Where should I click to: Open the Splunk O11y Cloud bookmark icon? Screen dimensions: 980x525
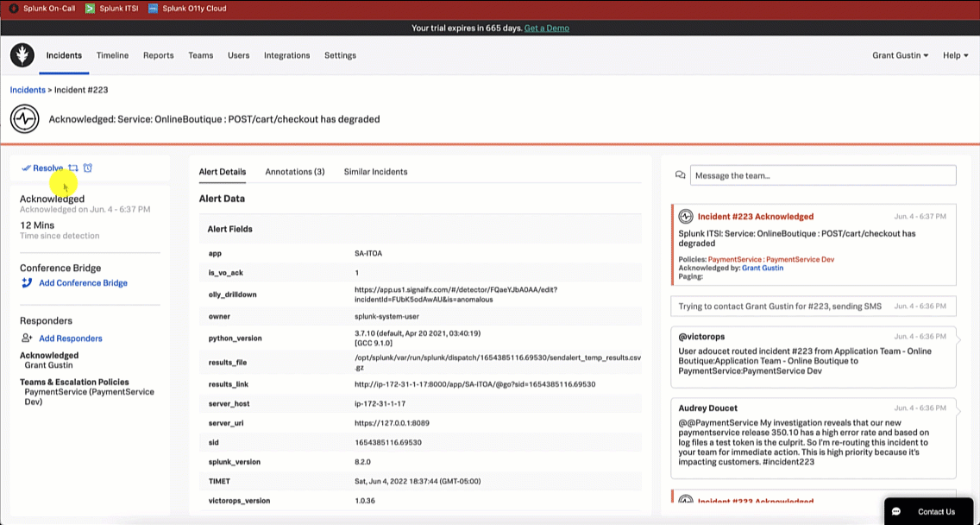pos(154,9)
